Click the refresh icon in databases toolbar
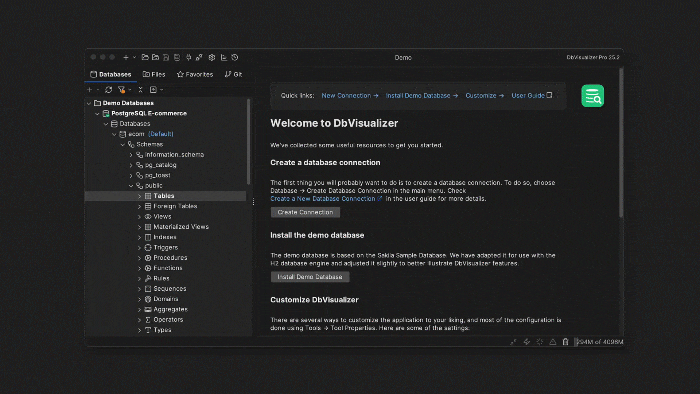The height and width of the screenshot is (394, 700). point(108,90)
